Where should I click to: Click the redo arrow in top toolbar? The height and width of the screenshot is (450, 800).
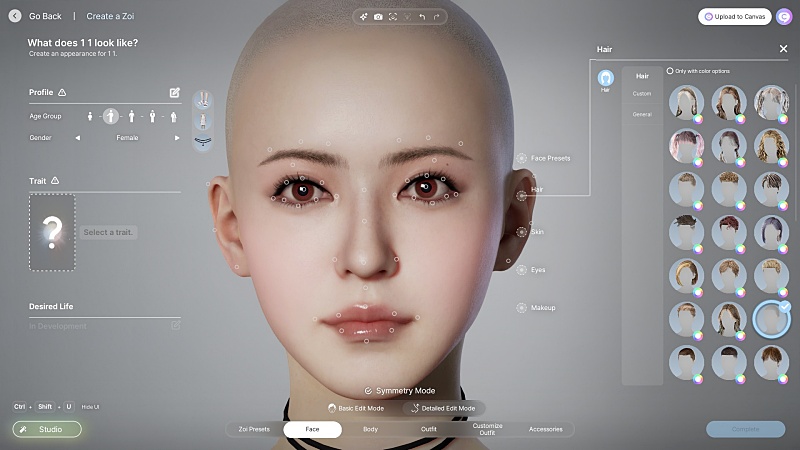pos(437,17)
